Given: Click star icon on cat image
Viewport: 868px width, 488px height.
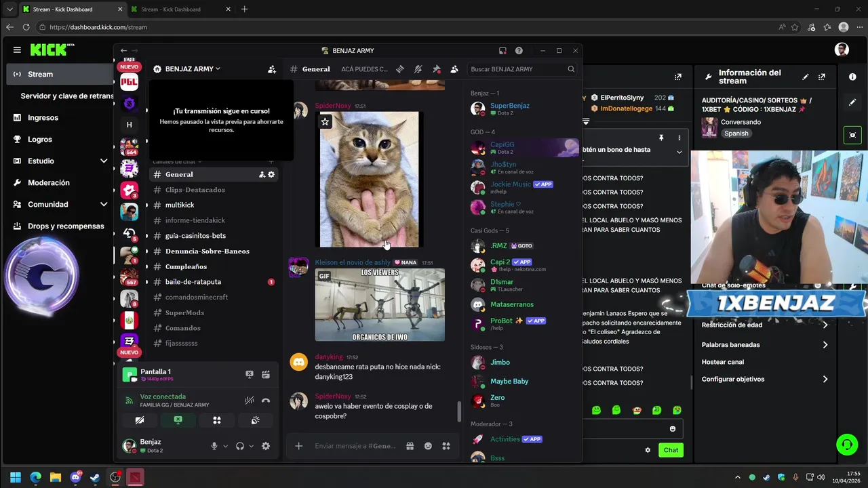Looking at the screenshot, I should click(x=325, y=122).
